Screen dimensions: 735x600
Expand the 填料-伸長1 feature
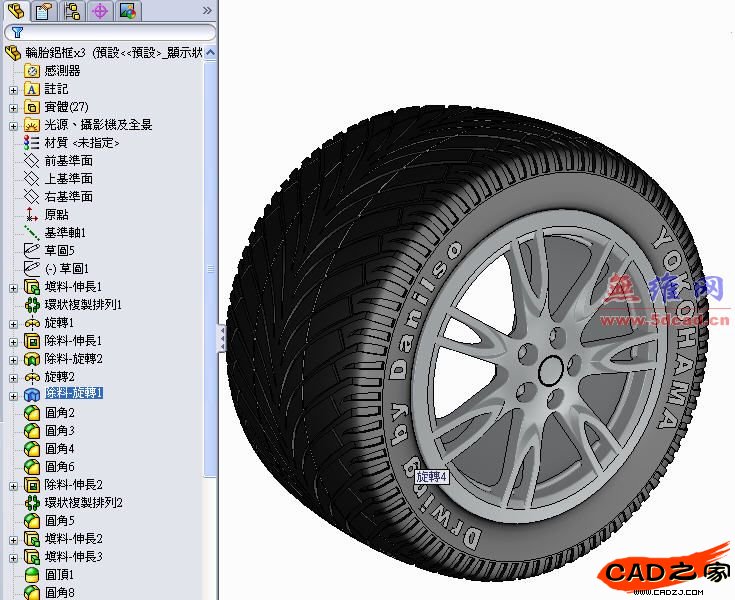click(13, 288)
